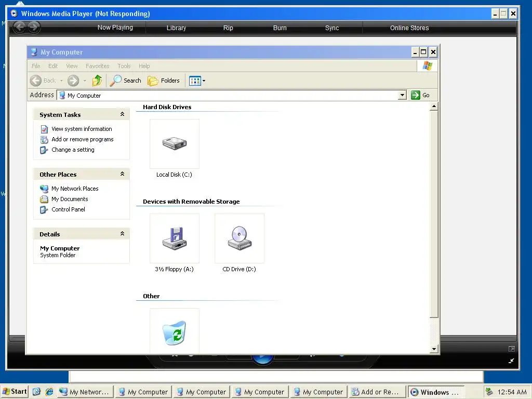This screenshot has width=532, height=399.
Task: Click the Windows flag logo in menu bar
Action: tap(427, 66)
